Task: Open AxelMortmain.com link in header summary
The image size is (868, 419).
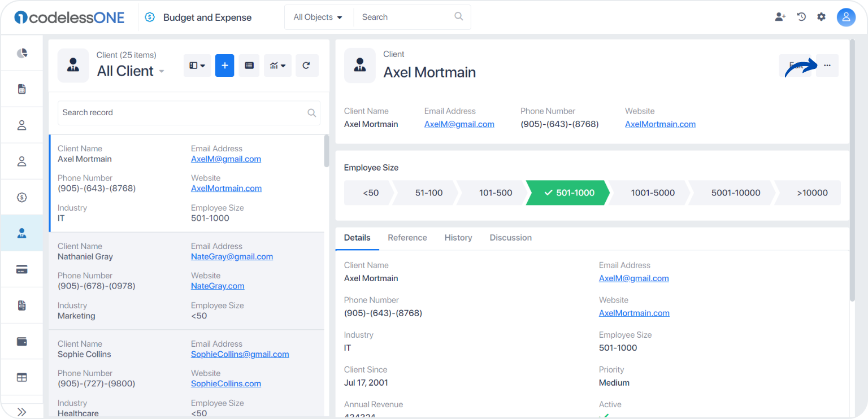Action: 660,124
